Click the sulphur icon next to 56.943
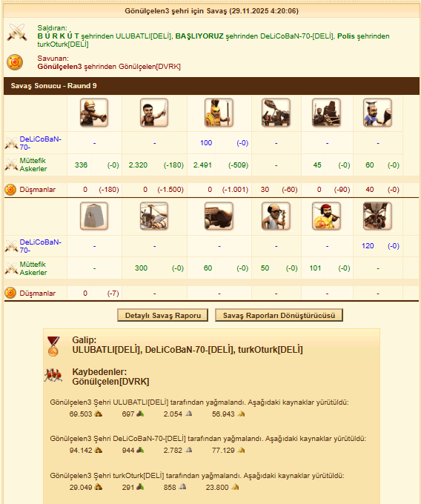 (241, 414)
